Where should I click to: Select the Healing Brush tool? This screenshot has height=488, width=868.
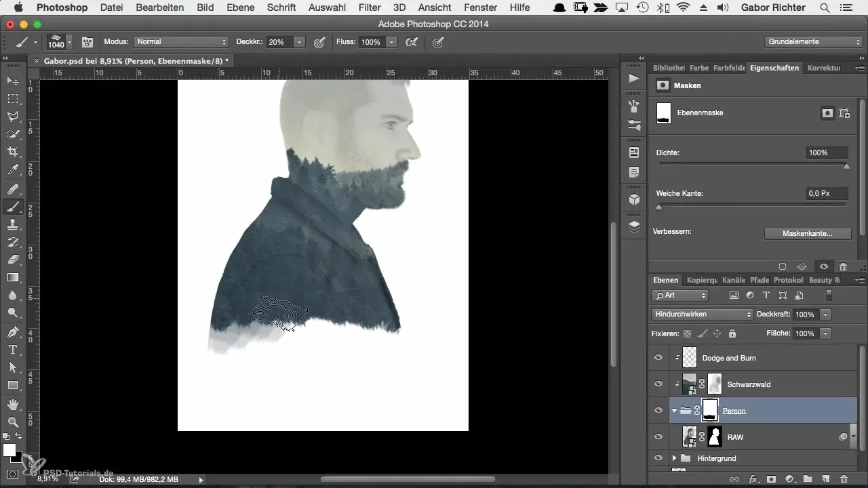click(12, 189)
